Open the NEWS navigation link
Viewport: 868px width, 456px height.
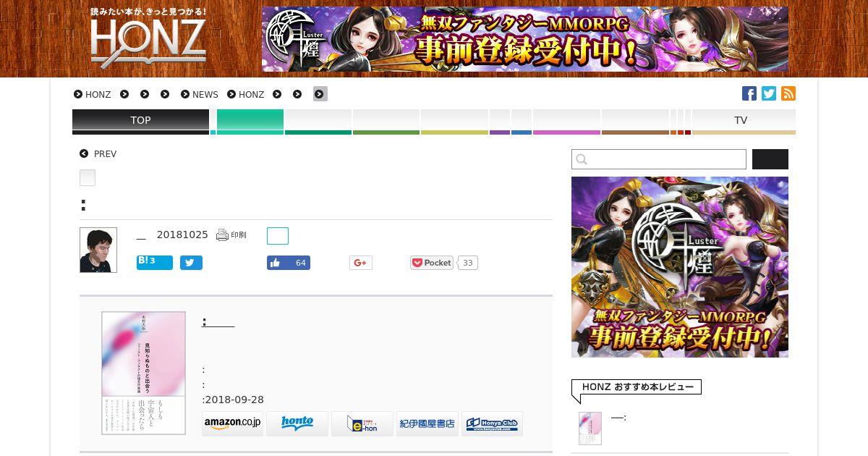pos(200,94)
